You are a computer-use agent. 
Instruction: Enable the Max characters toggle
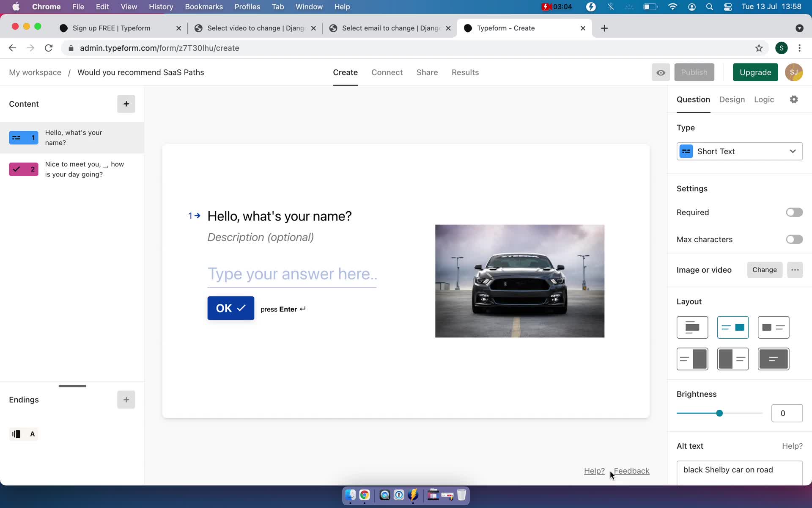click(x=794, y=239)
